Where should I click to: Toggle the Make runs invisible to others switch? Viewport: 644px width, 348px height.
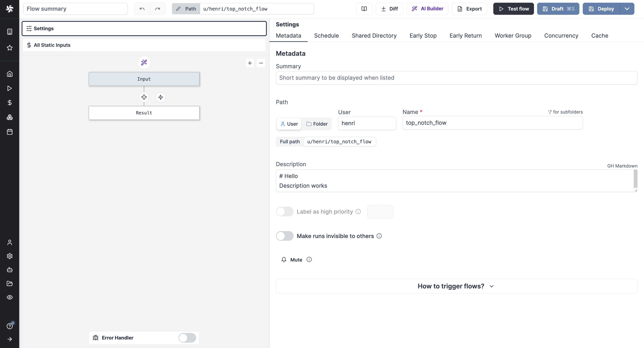point(285,236)
